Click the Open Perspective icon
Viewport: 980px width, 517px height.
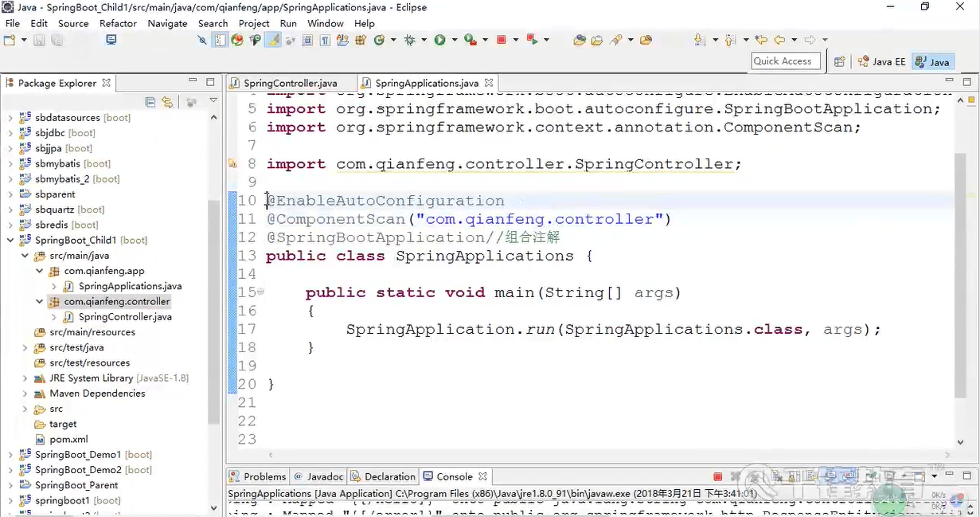(x=839, y=61)
